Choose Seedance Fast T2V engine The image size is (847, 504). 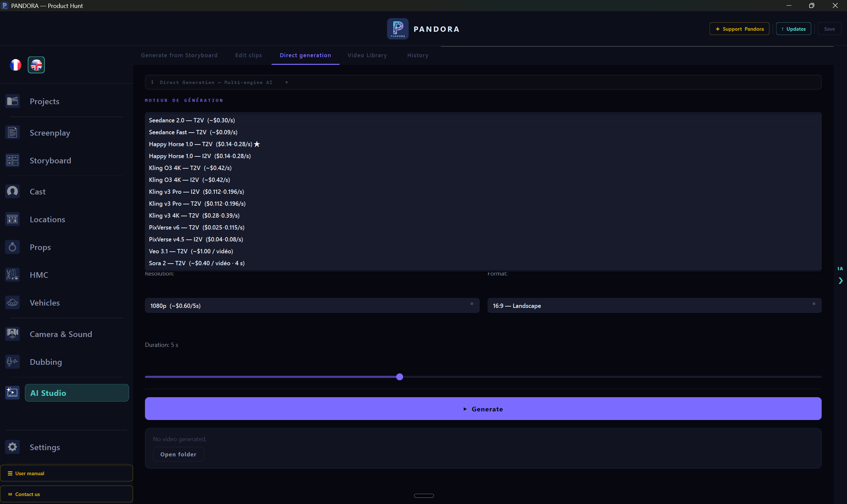point(483,132)
